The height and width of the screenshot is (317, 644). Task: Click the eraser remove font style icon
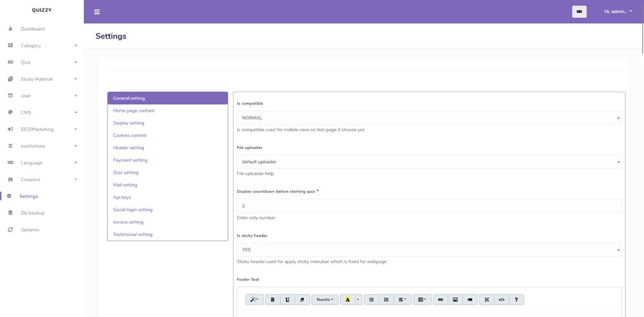point(302,300)
